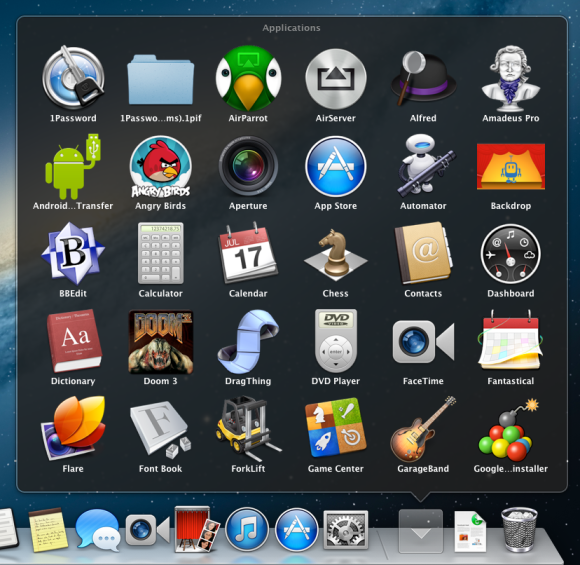Screen dimensions: 580x565
Task: Open the Angry Birds game
Action: [161, 167]
